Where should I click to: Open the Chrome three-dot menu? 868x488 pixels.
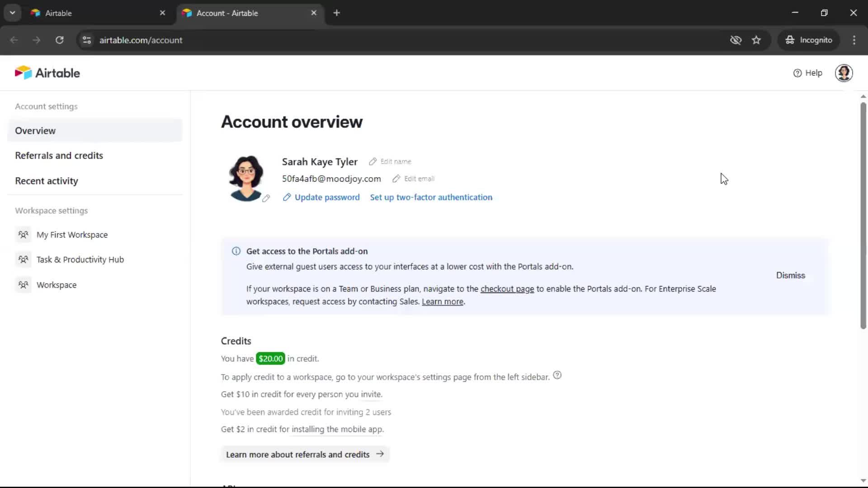pyautogui.click(x=854, y=40)
